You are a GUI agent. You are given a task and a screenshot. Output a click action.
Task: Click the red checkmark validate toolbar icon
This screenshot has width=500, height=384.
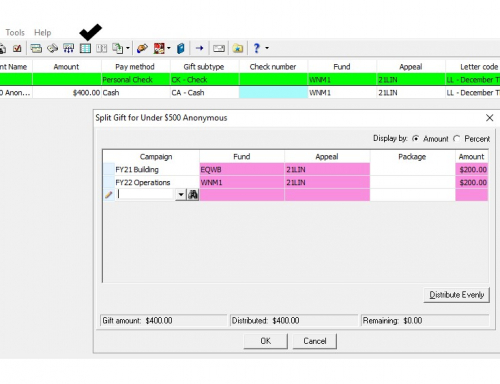coord(17,48)
